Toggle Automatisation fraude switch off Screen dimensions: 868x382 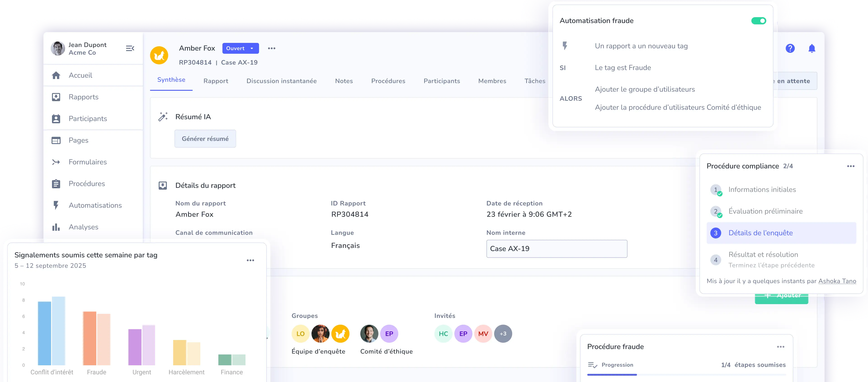pyautogui.click(x=759, y=21)
